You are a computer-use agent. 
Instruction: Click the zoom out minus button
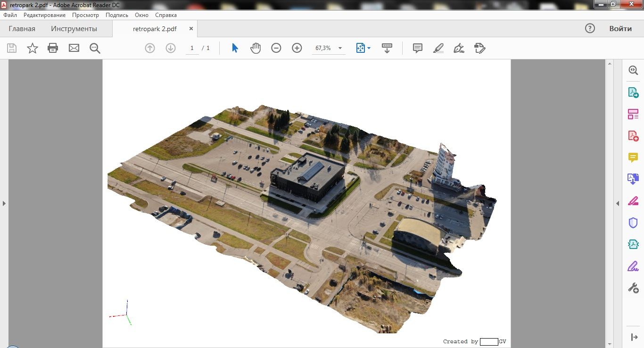tap(276, 48)
